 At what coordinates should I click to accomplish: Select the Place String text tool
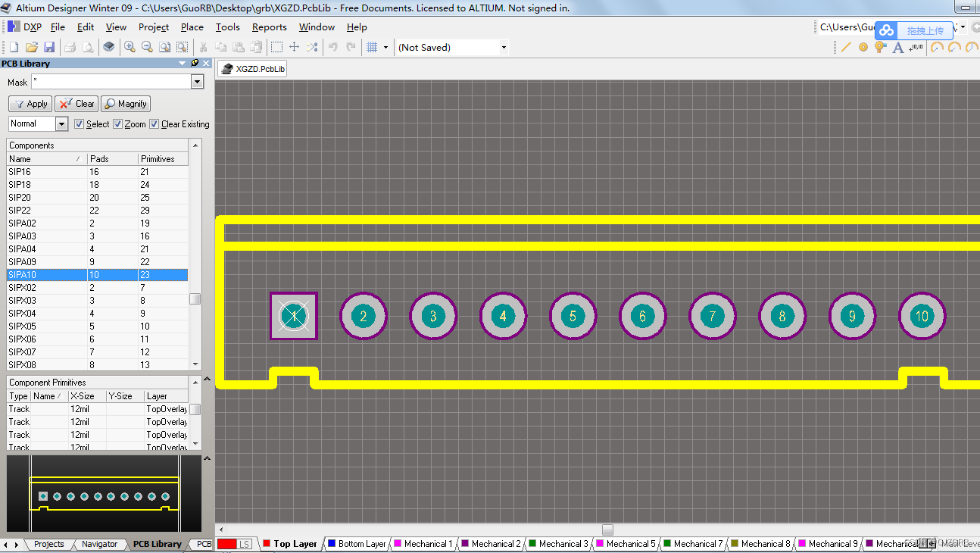coord(897,47)
